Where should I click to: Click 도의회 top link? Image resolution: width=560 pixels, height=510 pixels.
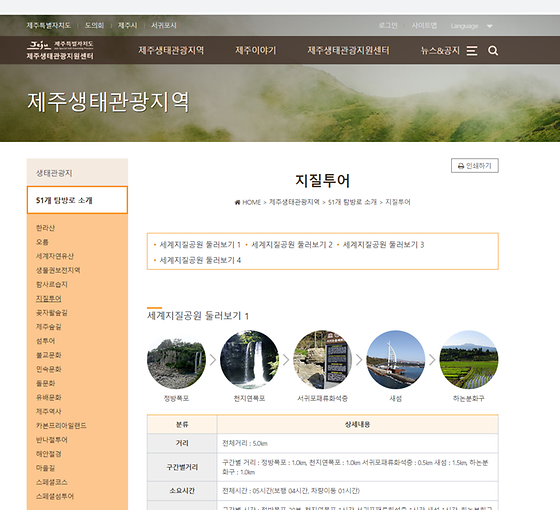click(94, 25)
